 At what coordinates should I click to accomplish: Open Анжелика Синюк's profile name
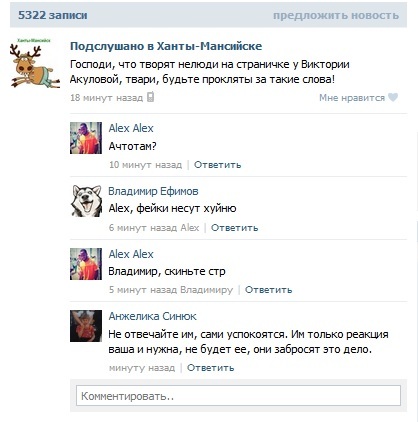(153, 316)
